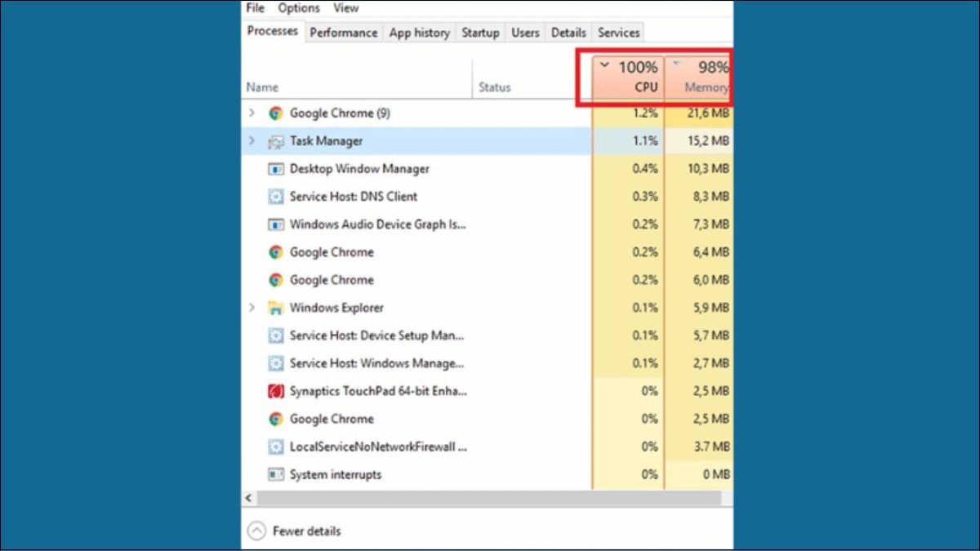This screenshot has height=551, width=980.
Task: Select the LocalServiceNoNetworkFirewall row text
Action: pyautogui.click(x=378, y=447)
